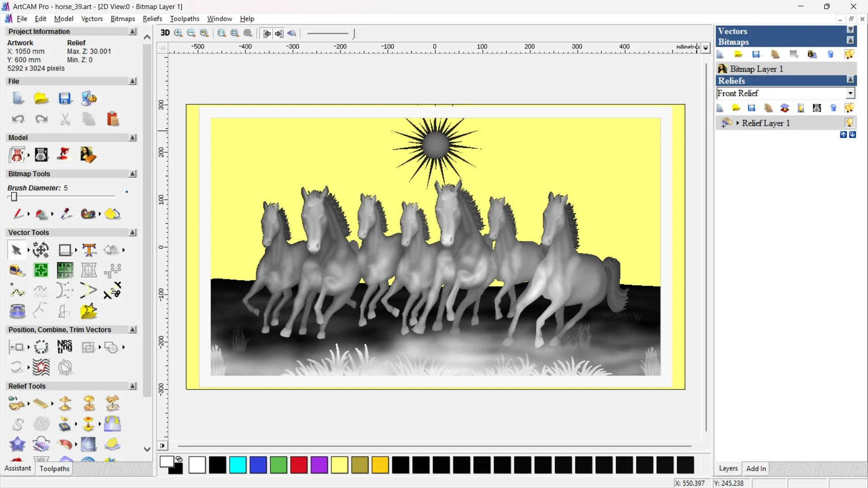Expand Relief Layer 1 details
868x488 pixels.
(737, 123)
